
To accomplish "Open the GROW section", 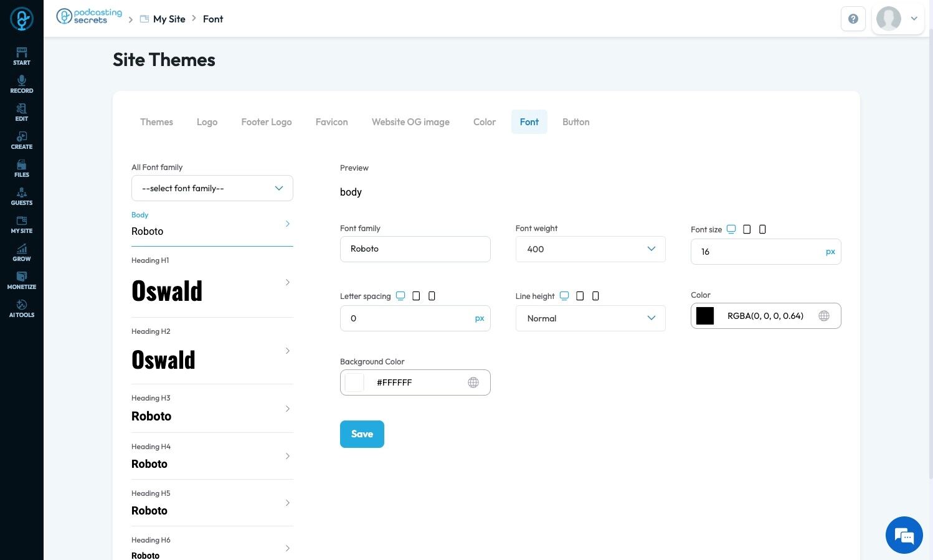I will (22, 252).
